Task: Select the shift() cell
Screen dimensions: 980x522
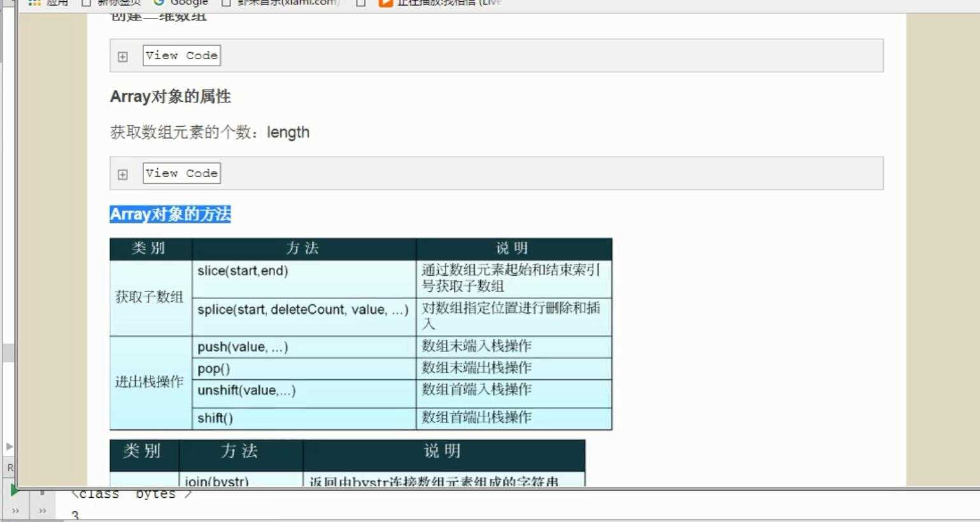Action: point(304,418)
